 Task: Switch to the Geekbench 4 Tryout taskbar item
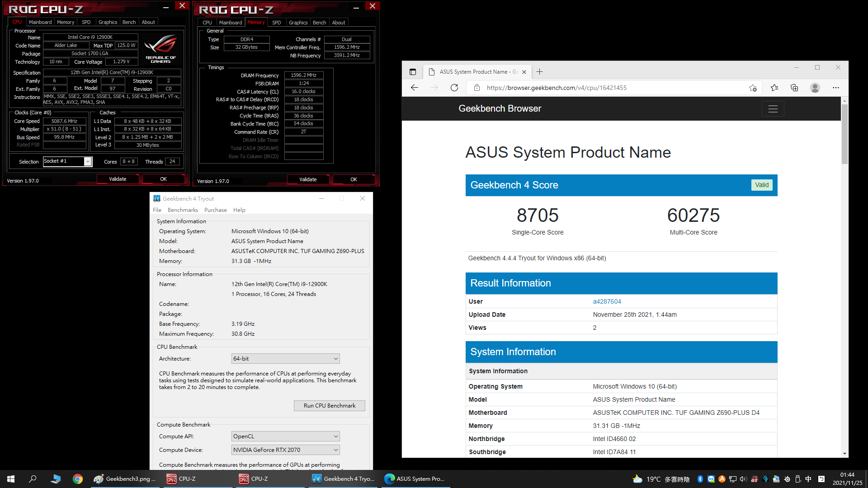pyautogui.click(x=344, y=479)
